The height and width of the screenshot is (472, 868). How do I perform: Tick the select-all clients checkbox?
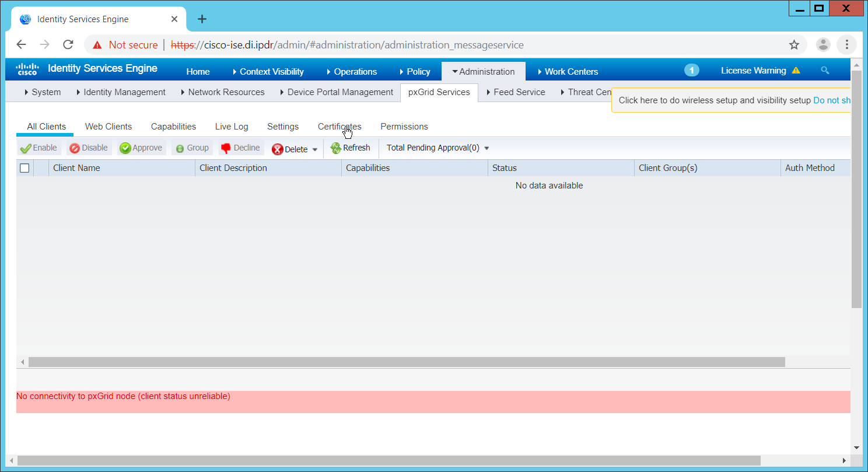pos(24,168)
